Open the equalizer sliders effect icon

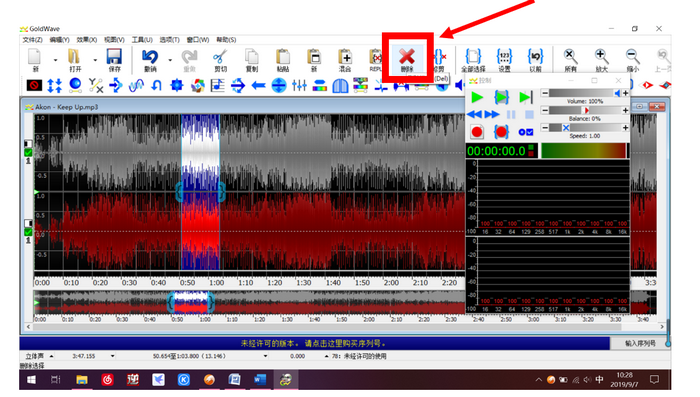(299, 85)
